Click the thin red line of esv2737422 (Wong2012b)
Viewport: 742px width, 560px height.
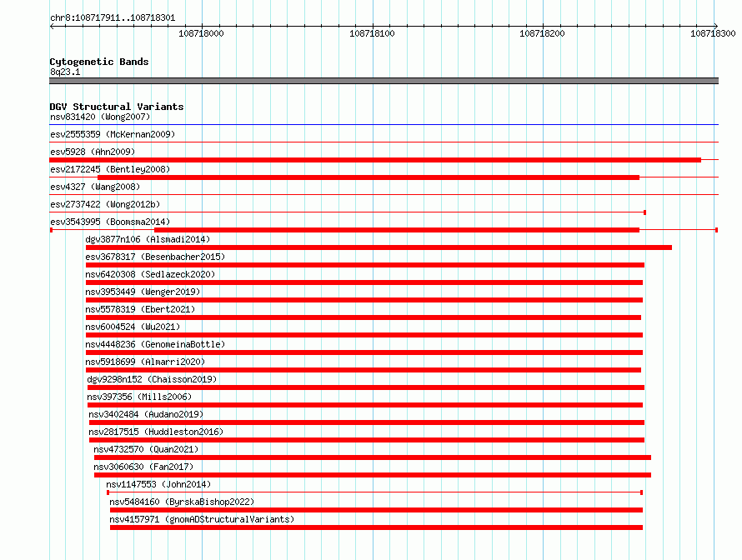(348, 212)
